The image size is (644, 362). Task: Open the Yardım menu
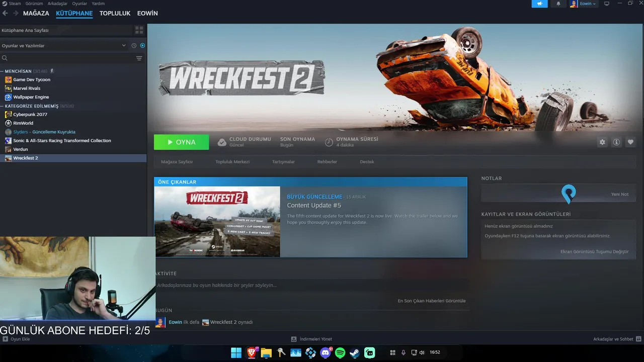[98, 4]
